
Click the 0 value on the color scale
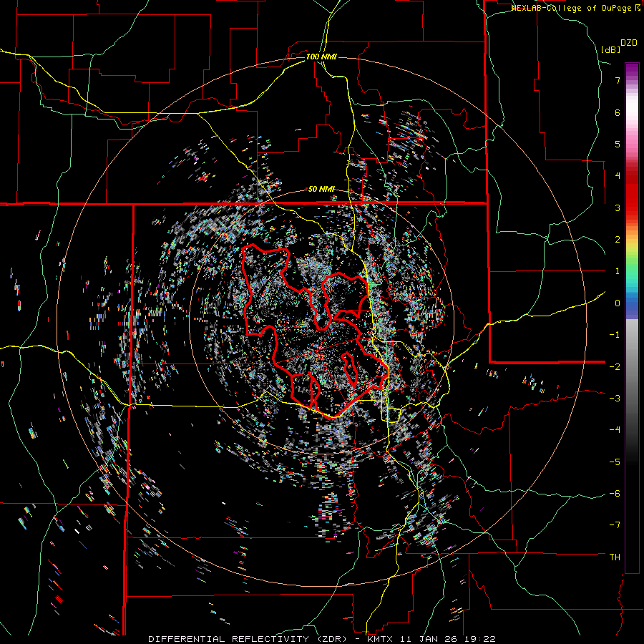pyautogui.click(x=618, y=303)
